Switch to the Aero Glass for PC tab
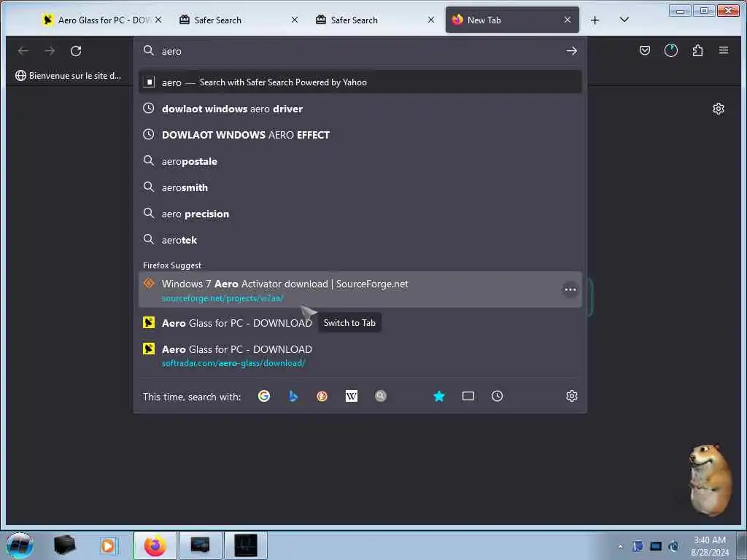747x560 pixels. [x=98, y=20]
